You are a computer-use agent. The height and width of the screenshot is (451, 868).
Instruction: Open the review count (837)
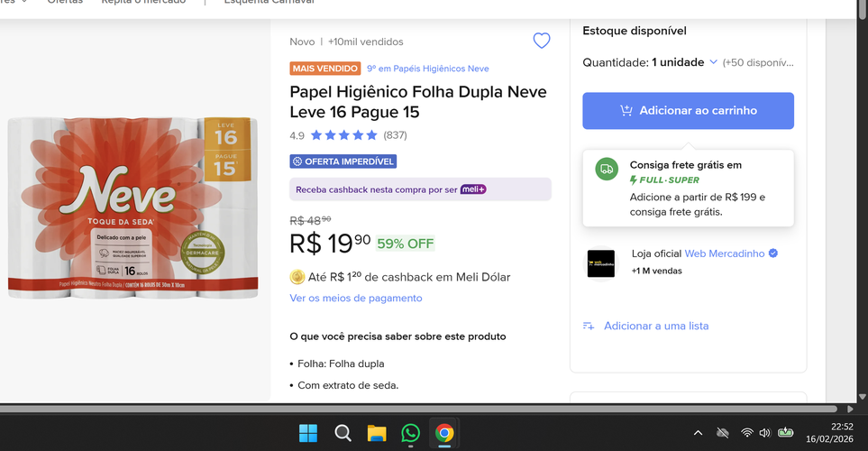click(x=396, y=135)
